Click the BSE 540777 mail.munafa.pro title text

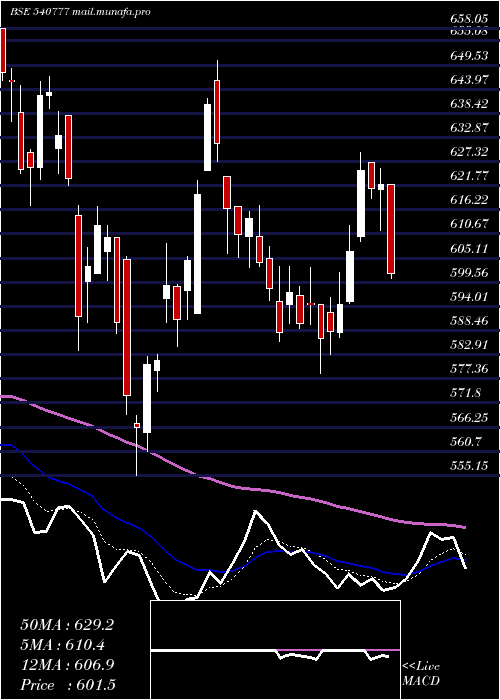pos(81,12)
